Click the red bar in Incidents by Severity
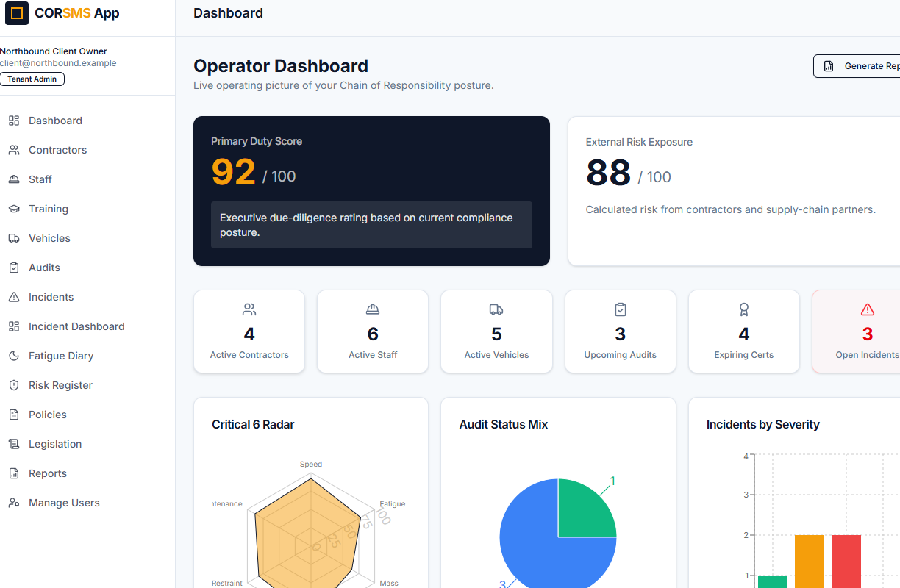This screenshot has height=588, width=900. [846, 562]
